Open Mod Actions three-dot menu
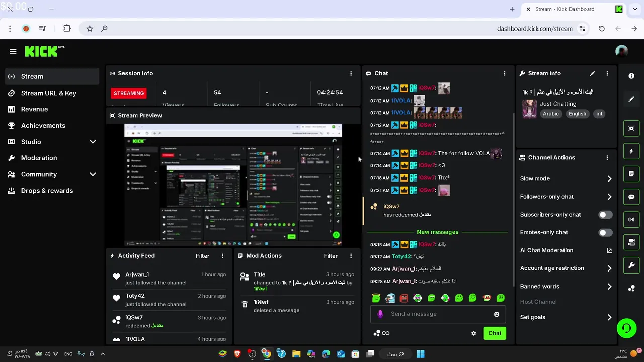644x362 pixels. (351, 256)
